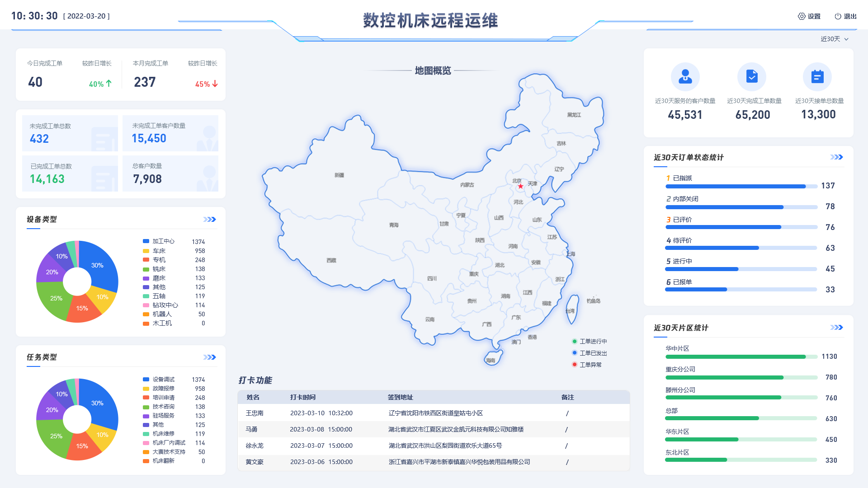The image size is (868, 488).
Task: Open the 近30天 time range dropdown
Action: pos(835,39)
